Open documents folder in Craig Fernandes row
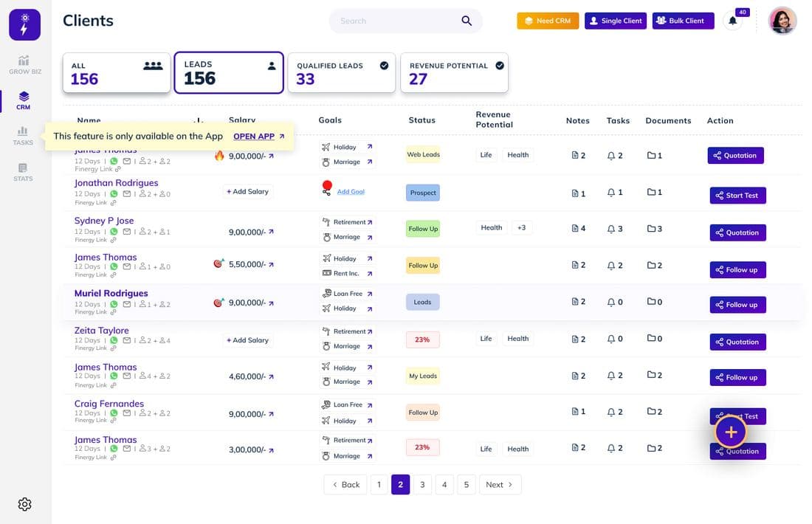The height and width of the screenshot is (524, 812). [651, 411]
